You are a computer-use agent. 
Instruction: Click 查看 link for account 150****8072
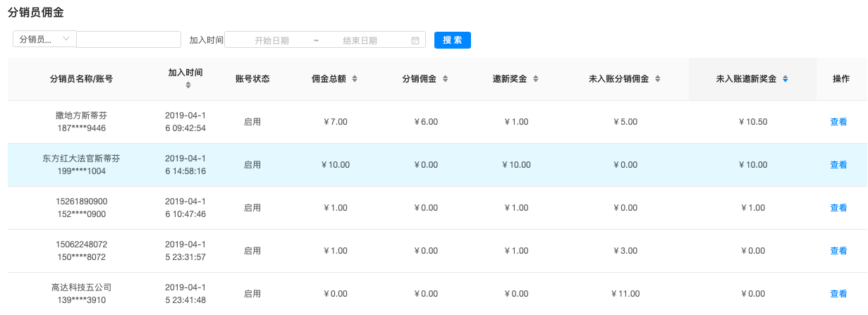click(838, 251)
